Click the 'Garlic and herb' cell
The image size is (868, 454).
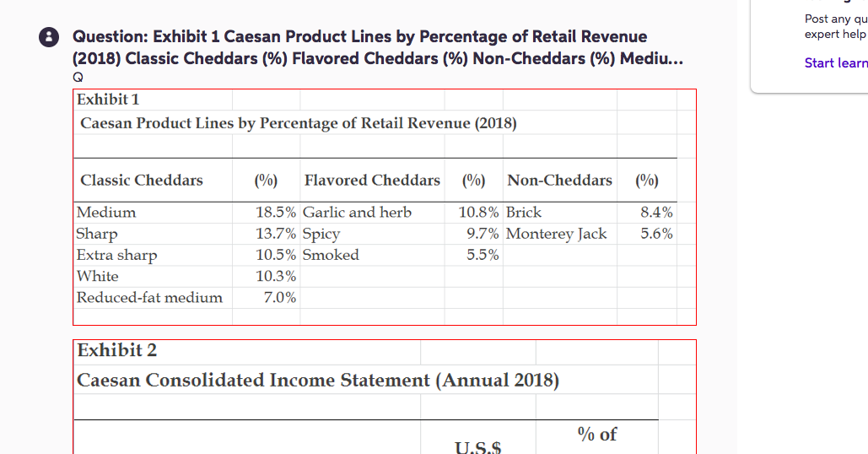[357, 213]
